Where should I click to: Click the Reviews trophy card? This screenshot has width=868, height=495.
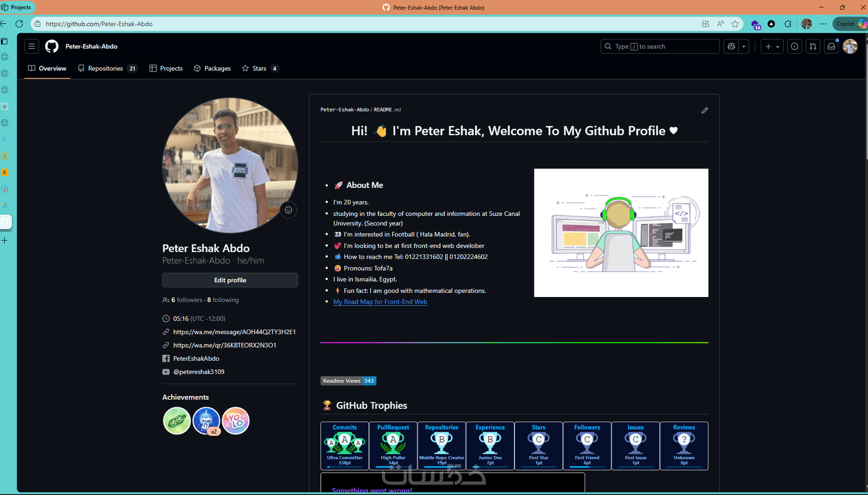click(684, 445)
